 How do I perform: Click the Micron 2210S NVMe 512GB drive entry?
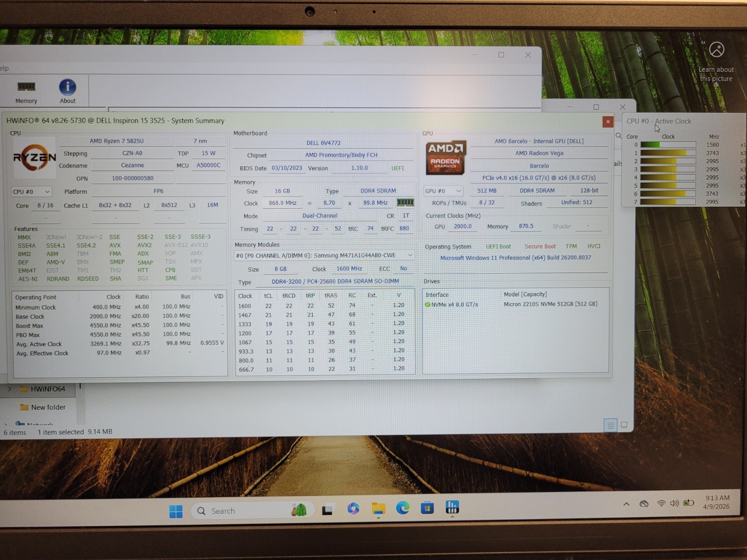550,304
